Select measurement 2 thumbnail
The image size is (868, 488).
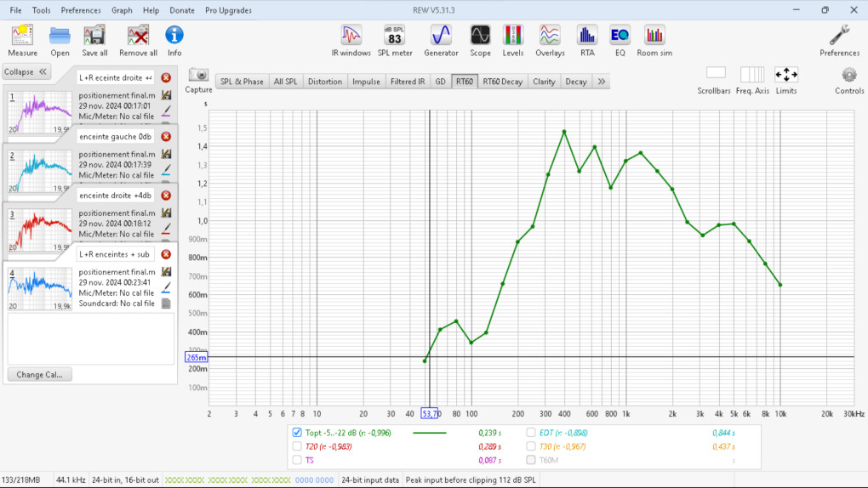[40, 171]
